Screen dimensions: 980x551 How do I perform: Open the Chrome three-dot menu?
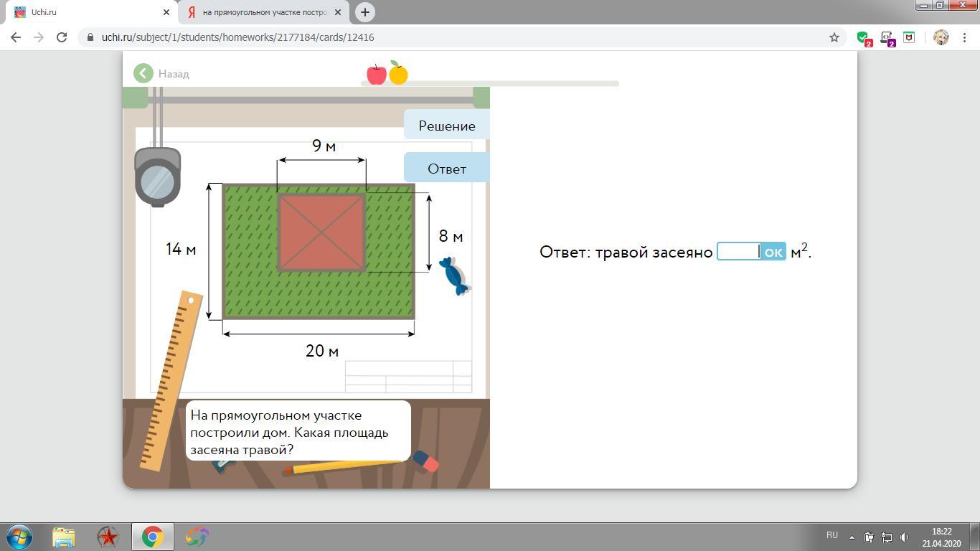pyautogui.click(x=964, y=37)
